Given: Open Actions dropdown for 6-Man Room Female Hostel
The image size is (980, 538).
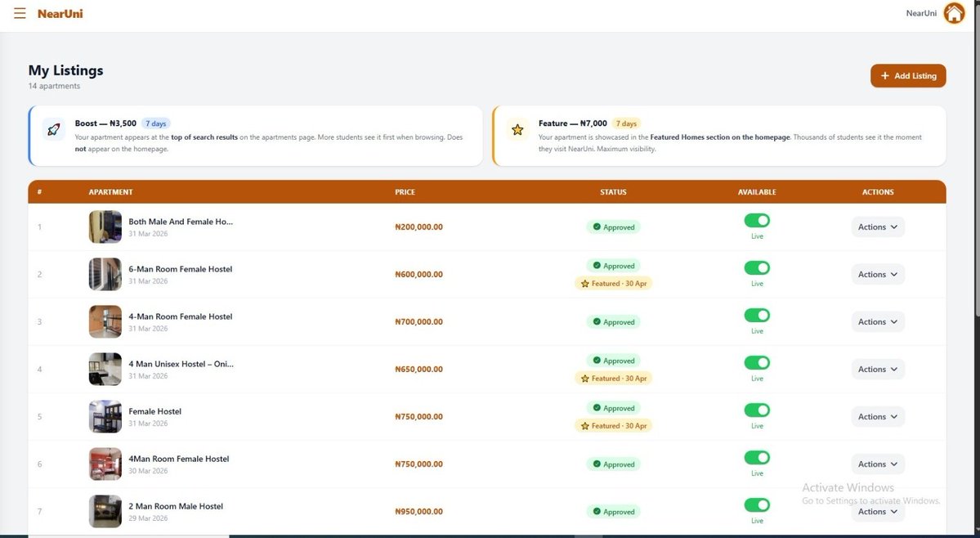Looking at the screenshot, I should pos(878,274).
